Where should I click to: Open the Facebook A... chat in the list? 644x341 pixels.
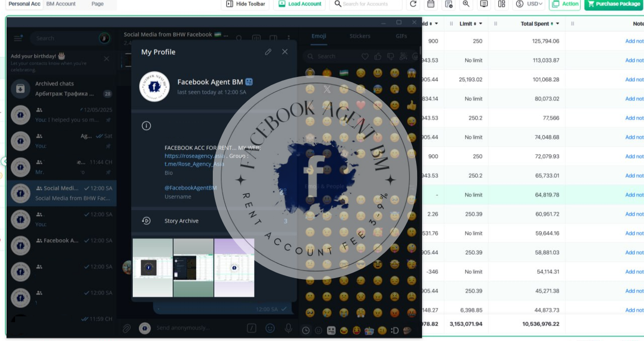(61, 245)
